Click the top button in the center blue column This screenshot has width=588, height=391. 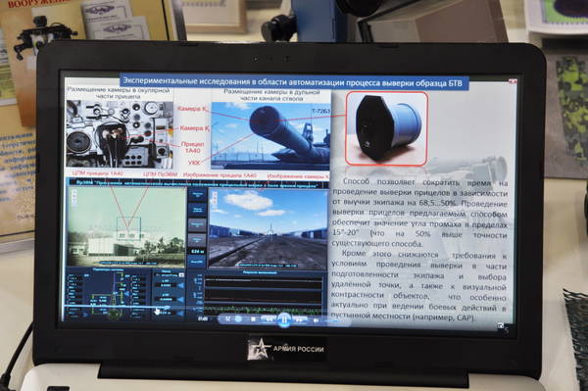tap(197, 195)
